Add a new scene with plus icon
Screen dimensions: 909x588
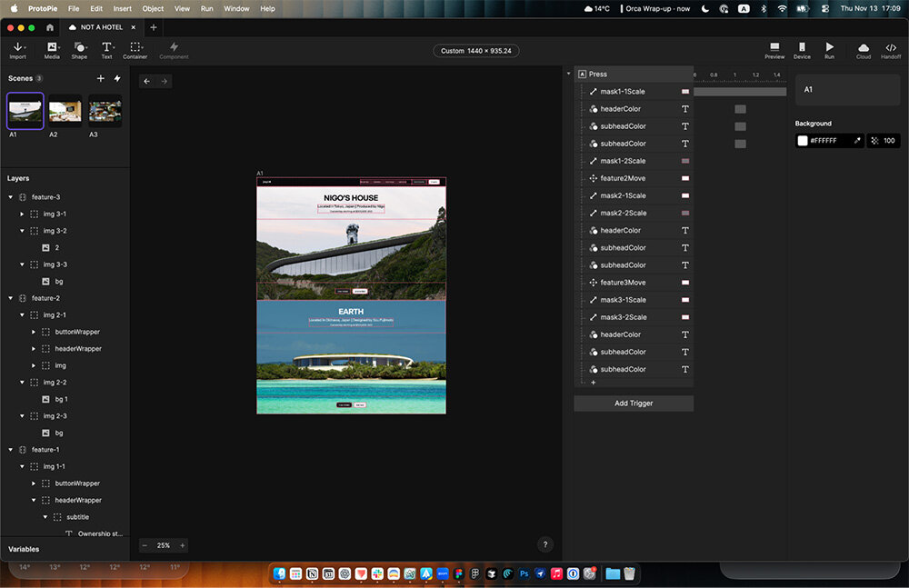point(101,79)
